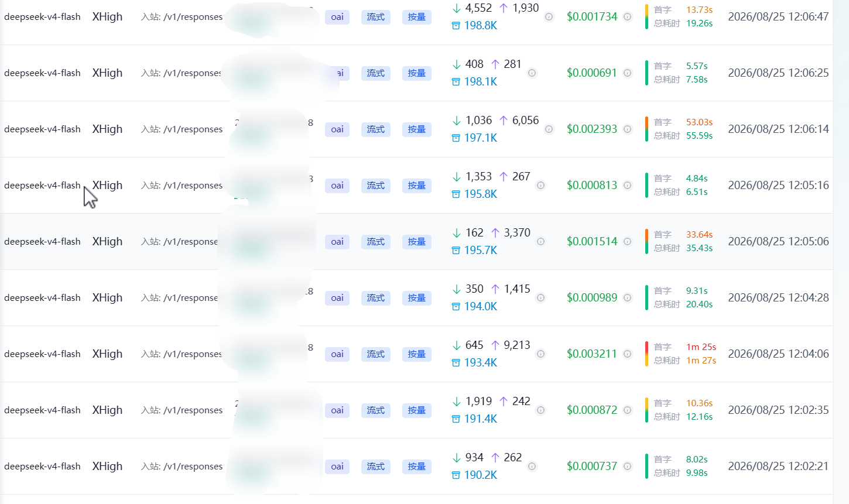Click the cache icon beside 190.2K
The width and height of the screenshot is (849, 504).
point(456,475)
